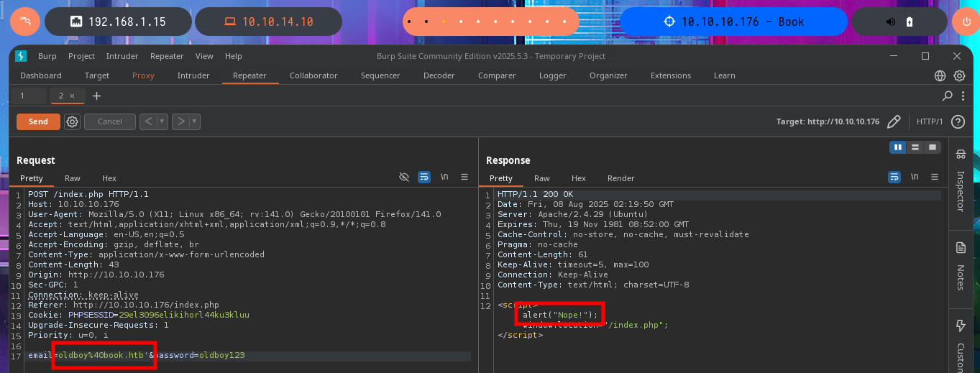Image resolution: width=980 pixels, height=373 pixels.
Task: Click the Repeater search magnifier icon
Action: [x=947, y=96]
